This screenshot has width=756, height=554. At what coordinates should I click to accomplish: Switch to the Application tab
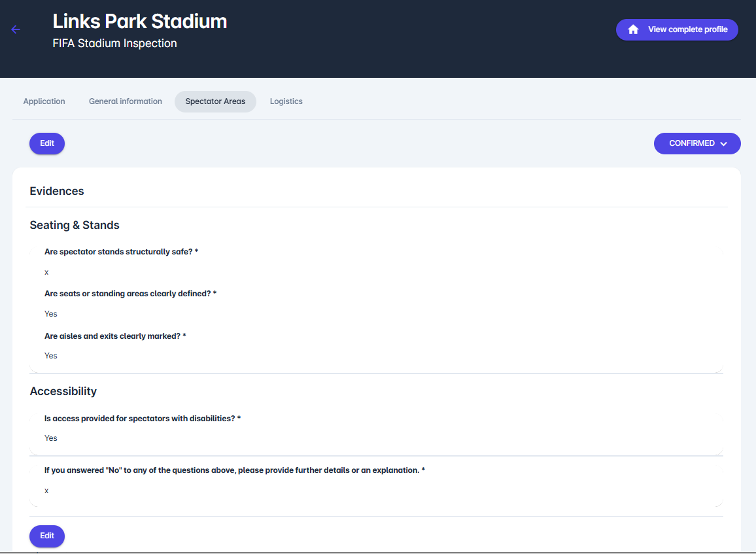click(x=44, y=101)
